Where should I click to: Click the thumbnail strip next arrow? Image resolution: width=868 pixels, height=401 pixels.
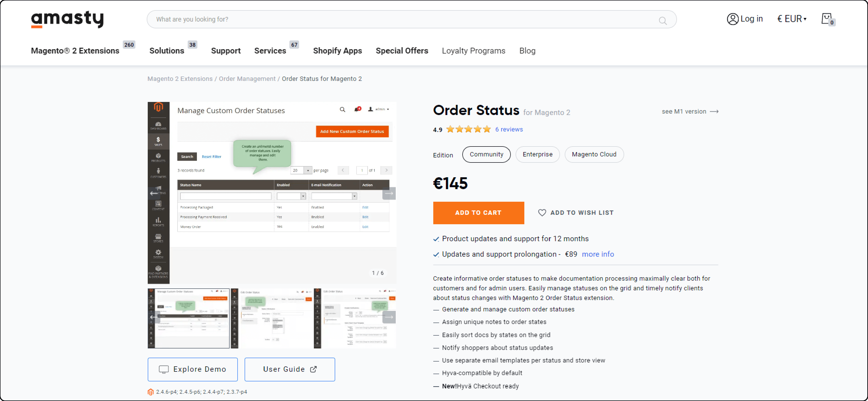pyautogui.click(x=389, y=317)
